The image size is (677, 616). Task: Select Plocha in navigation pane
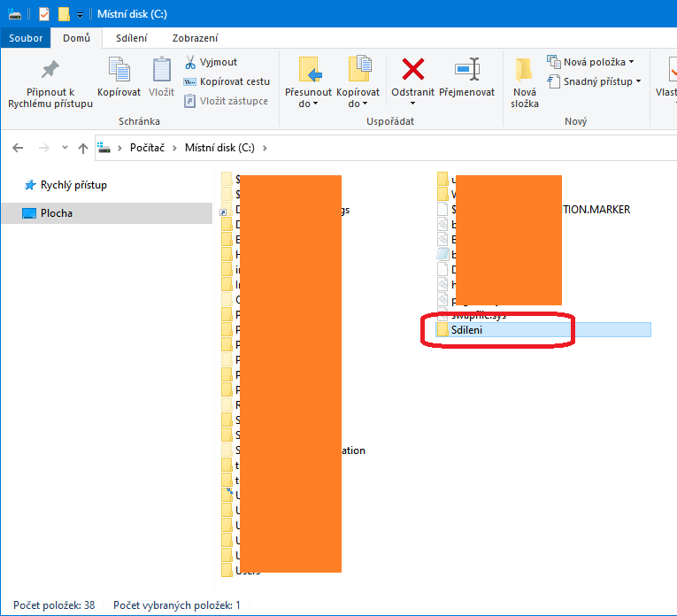[x=107, y=213]
